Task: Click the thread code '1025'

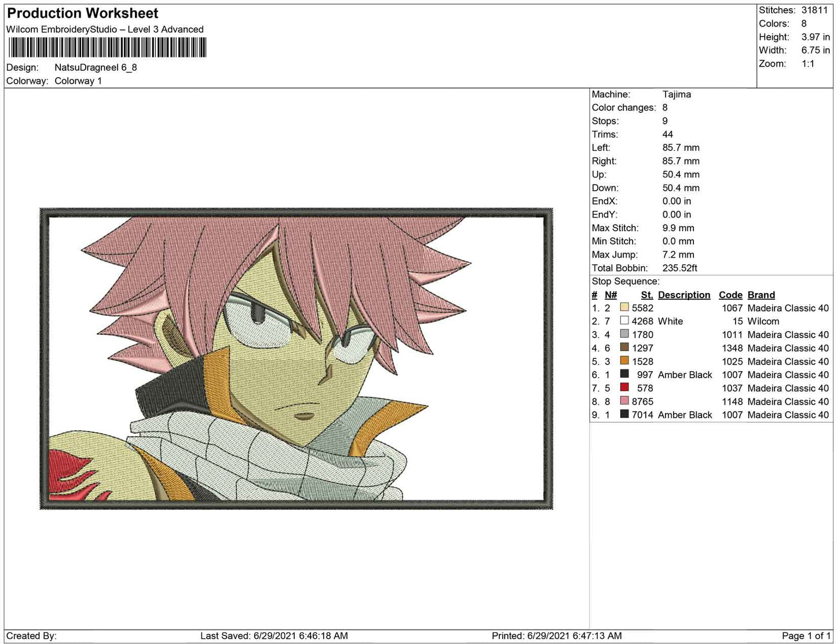Action: [732, 361]
